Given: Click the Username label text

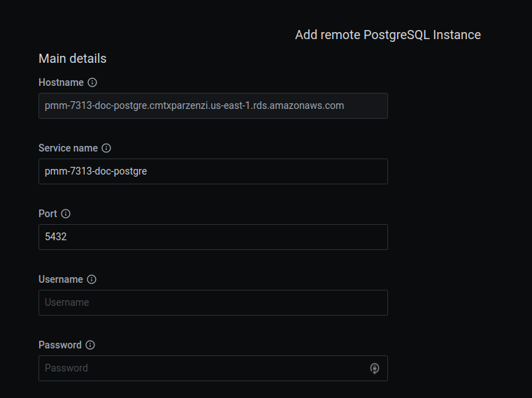Looking at the screenshot, I should tap(61, 279).
